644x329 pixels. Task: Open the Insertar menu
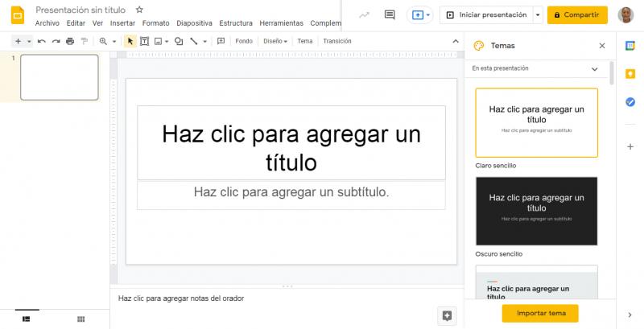tap(122, 23)
